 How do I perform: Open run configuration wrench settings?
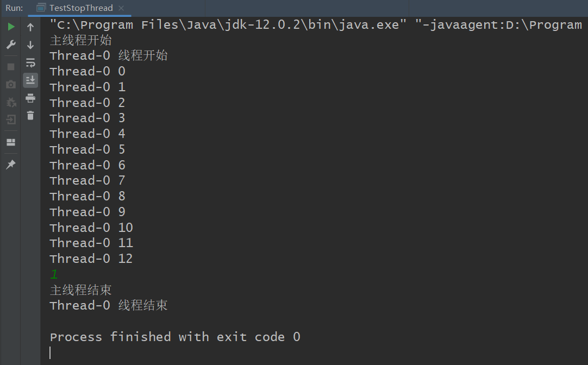[11, 45]
